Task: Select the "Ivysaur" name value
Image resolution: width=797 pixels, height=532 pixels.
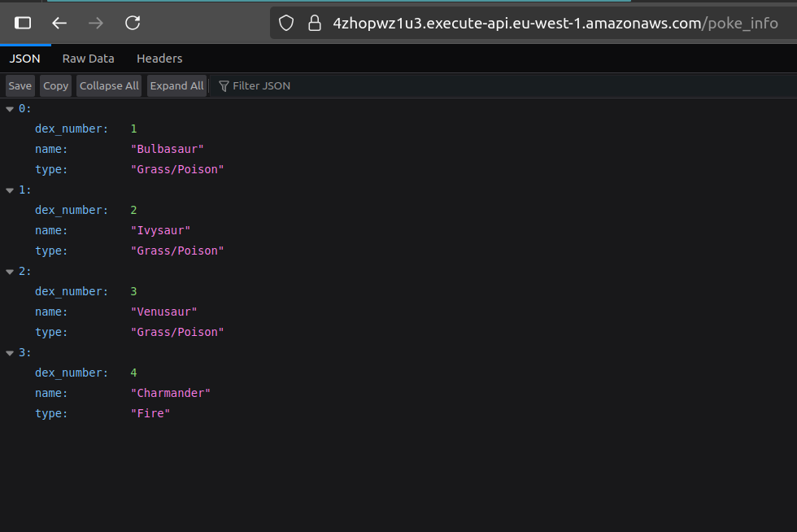Action: [x=161, y=230]
